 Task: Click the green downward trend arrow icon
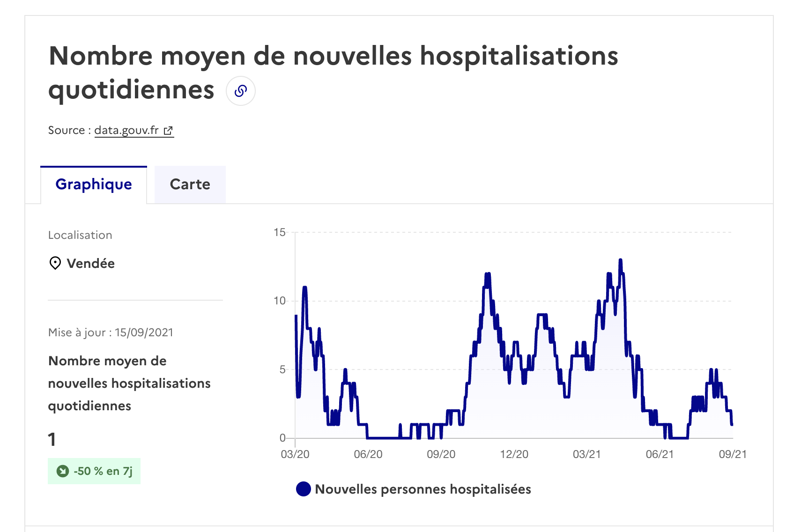point(63,471)
